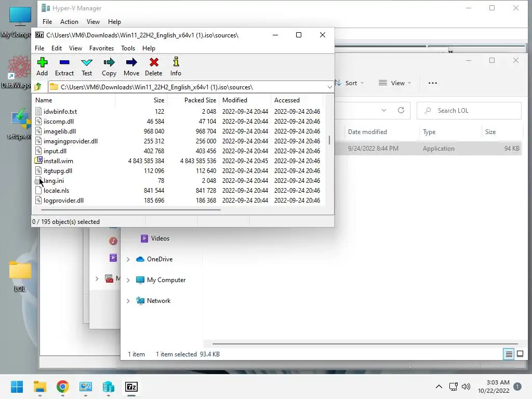Open the Favorites menu

101,48
